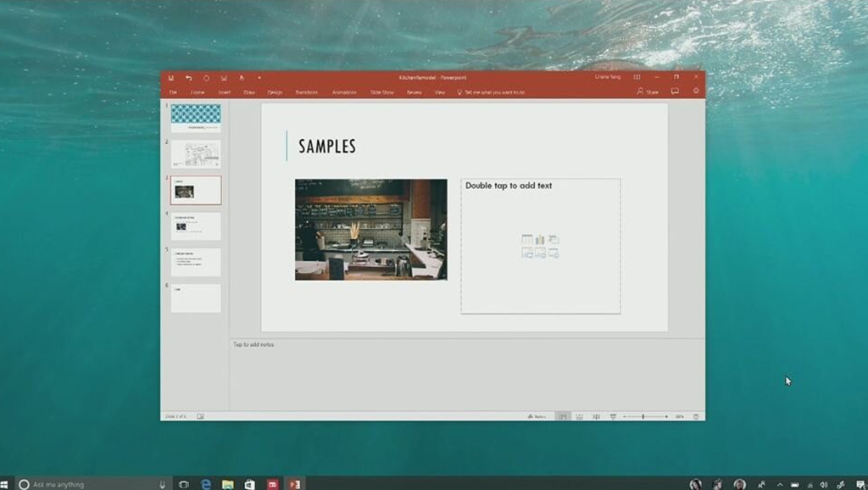Fit slide to current window
The height and width of the screenshot is (490, 868).
[696, 416]
